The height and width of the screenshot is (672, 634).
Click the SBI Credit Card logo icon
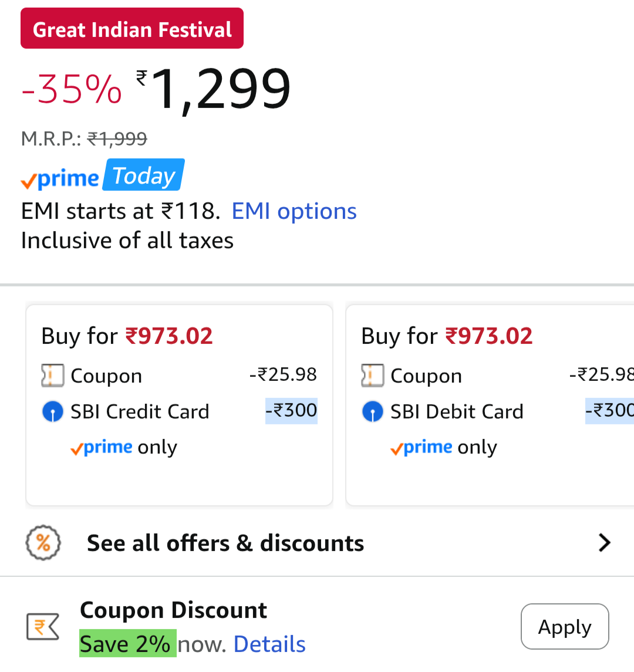tap(52, 412)
